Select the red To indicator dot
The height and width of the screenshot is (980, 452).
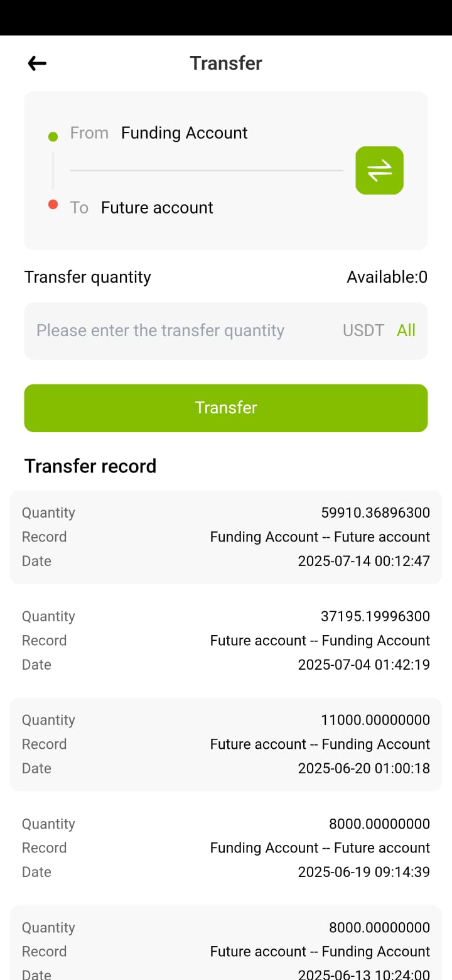coord(53,204)
